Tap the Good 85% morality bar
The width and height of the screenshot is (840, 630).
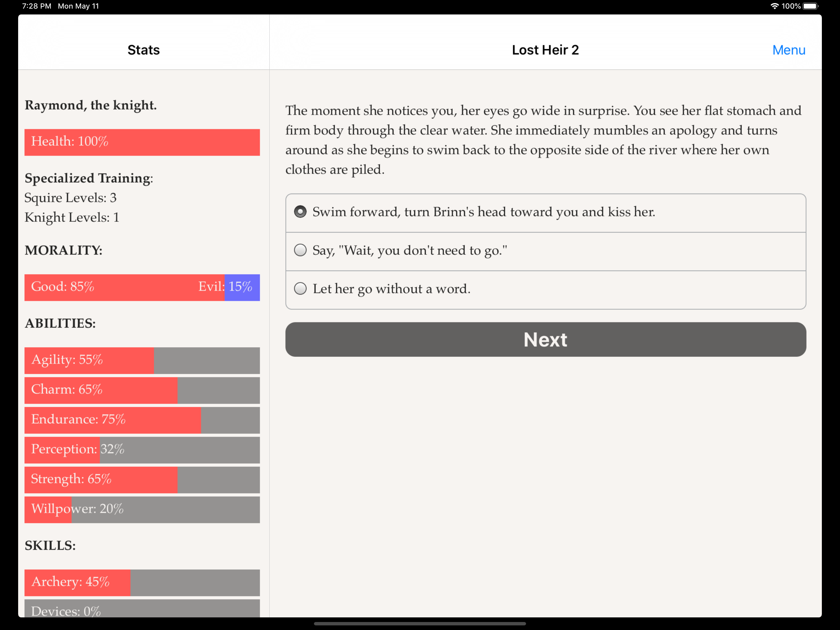click(x=125, y=287)
